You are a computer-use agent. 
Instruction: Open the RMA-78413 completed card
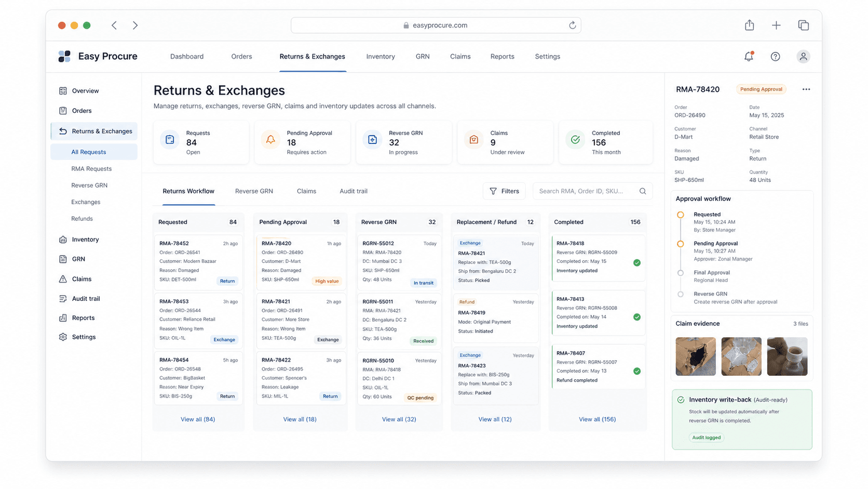[x=599, y=313]
